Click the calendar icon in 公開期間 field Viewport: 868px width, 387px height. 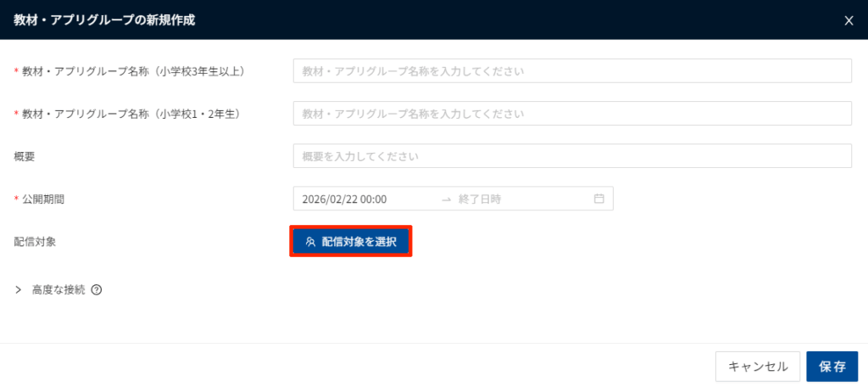pyautogui.click(x=598, y=199)
